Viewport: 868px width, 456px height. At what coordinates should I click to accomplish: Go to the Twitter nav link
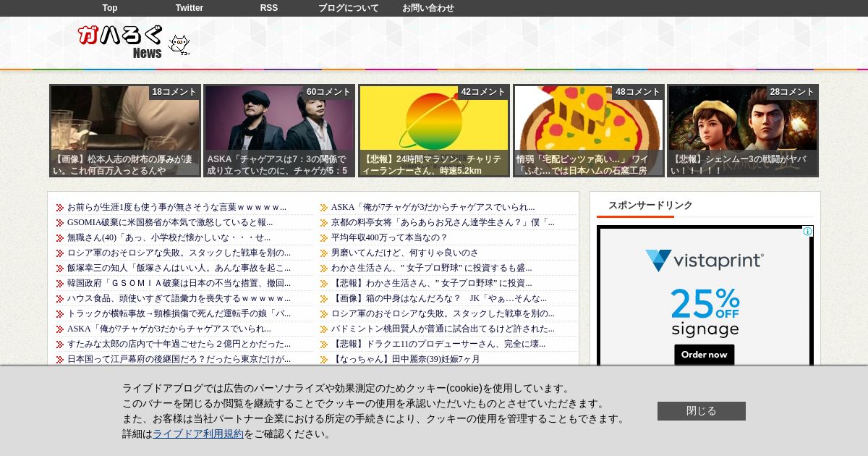click(190, 8)
